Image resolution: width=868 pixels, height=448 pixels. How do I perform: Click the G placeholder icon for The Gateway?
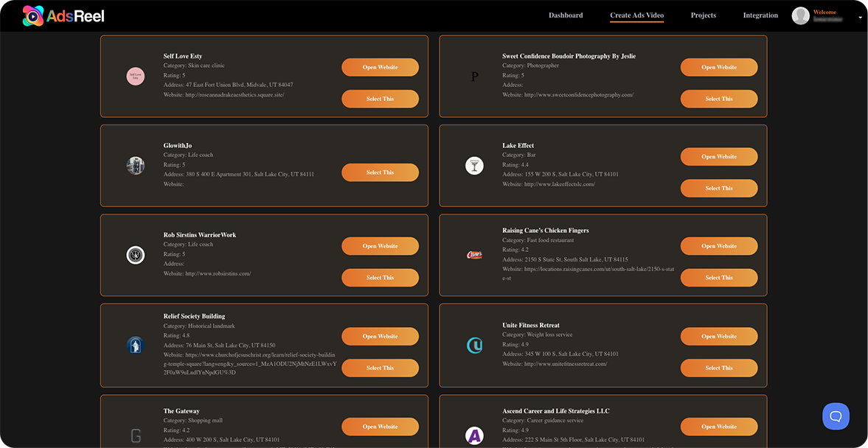click(136, 435)
